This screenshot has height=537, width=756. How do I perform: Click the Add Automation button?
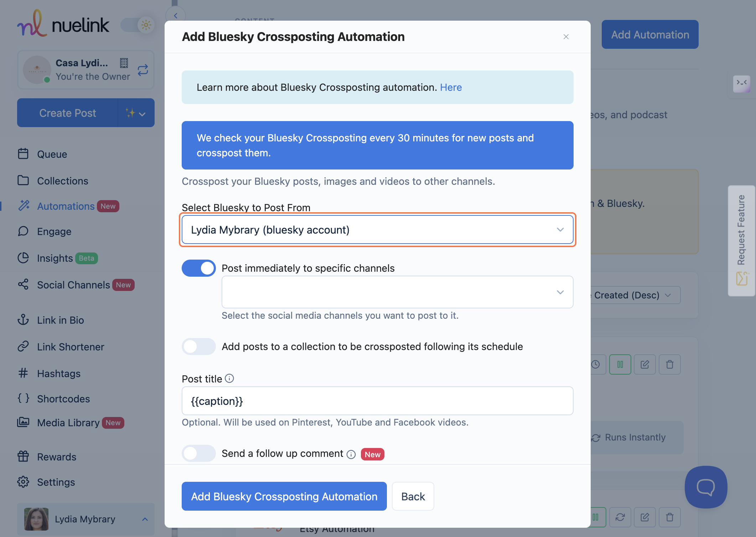650,35
